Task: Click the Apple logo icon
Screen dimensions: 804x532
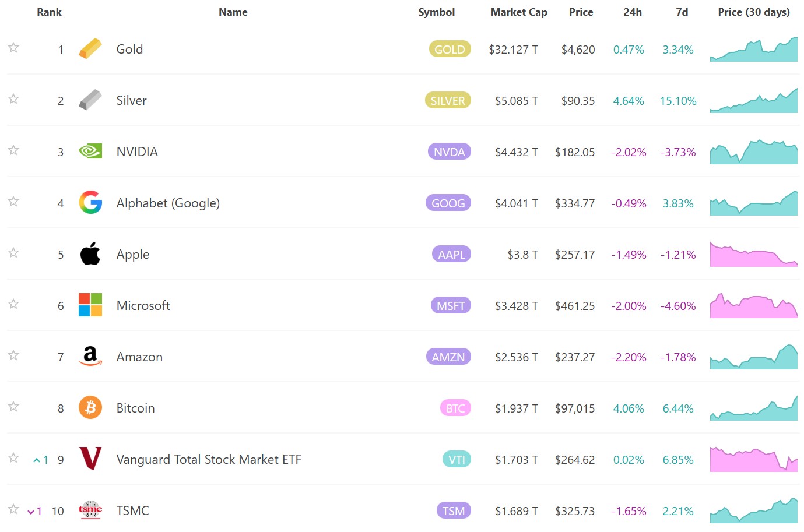Action: click(90, 254)
